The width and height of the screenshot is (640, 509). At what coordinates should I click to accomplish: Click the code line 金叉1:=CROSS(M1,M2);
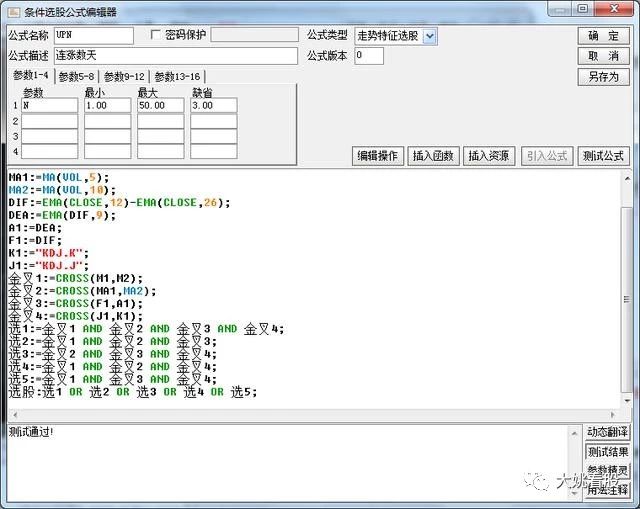[76, 278]
